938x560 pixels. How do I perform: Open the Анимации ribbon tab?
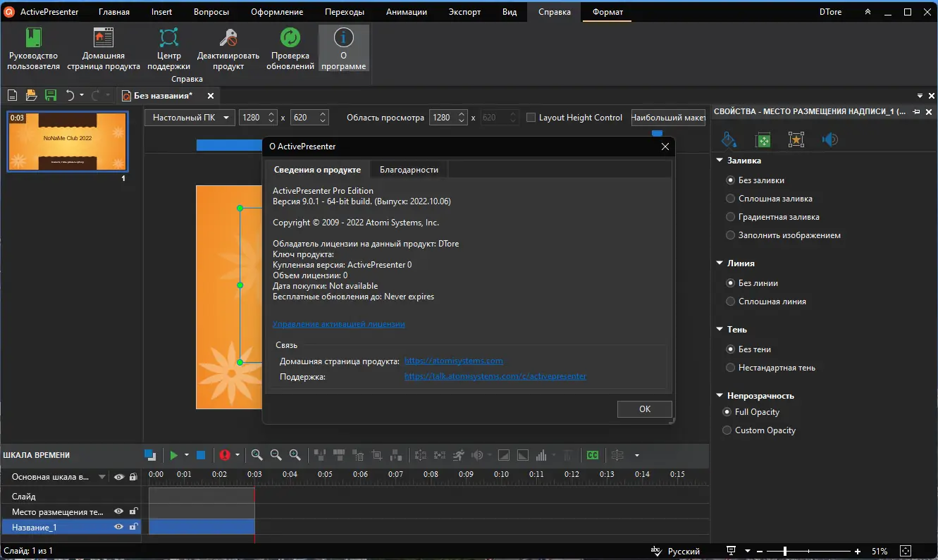pyautogui.click(x=407, y=12)
